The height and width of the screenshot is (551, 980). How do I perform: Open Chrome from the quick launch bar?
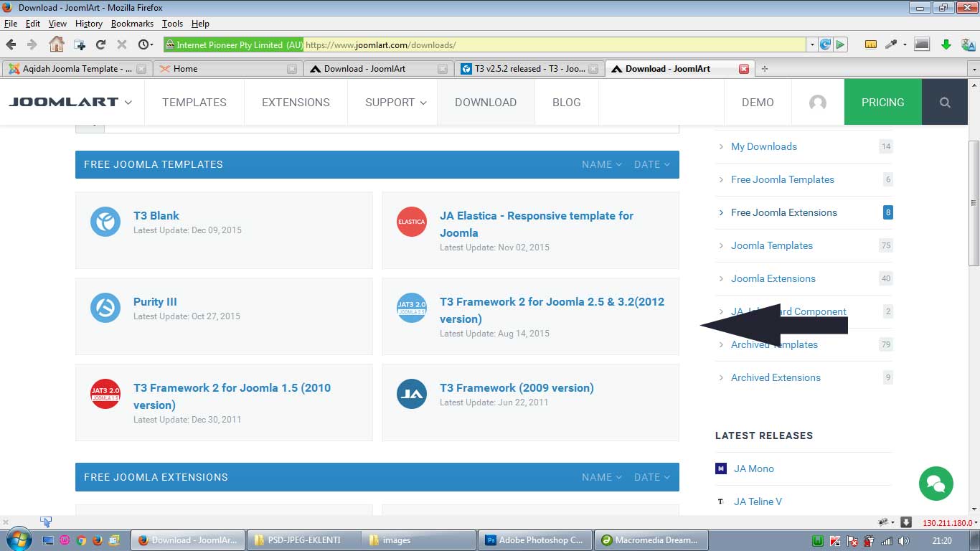(x=81, y=540)
